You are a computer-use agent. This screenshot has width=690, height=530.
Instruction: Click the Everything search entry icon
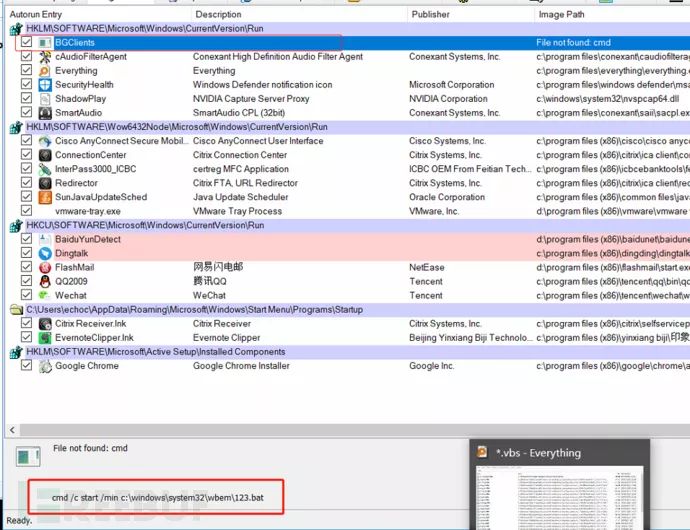pyautogui.click(x=46, y=72)
